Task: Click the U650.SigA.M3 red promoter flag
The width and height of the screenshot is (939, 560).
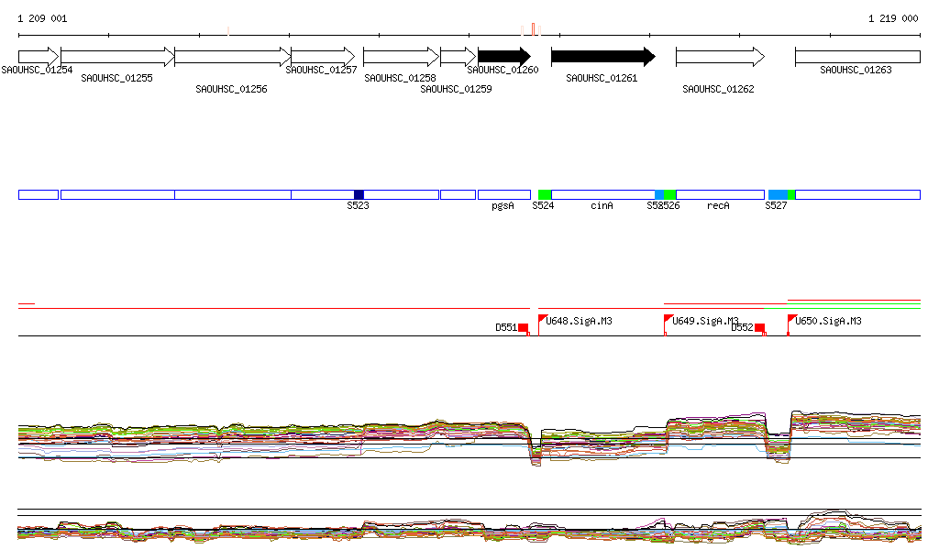Action: point(792,320)
